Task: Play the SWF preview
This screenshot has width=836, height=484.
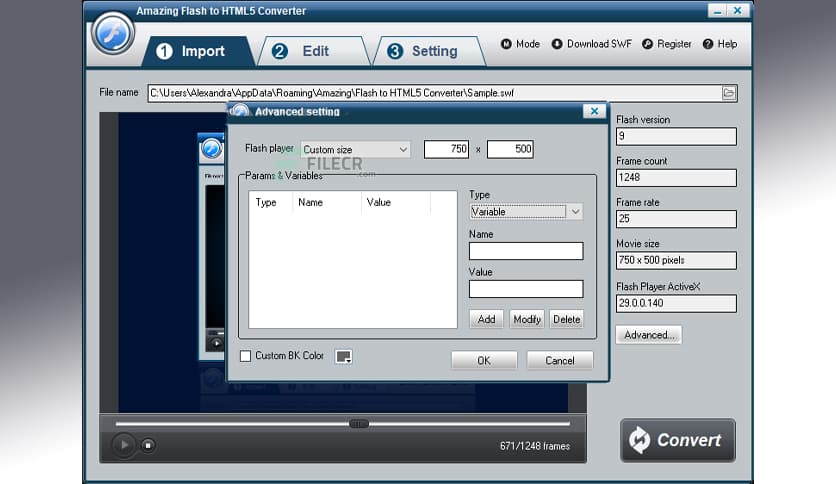Action: (124, 445)
